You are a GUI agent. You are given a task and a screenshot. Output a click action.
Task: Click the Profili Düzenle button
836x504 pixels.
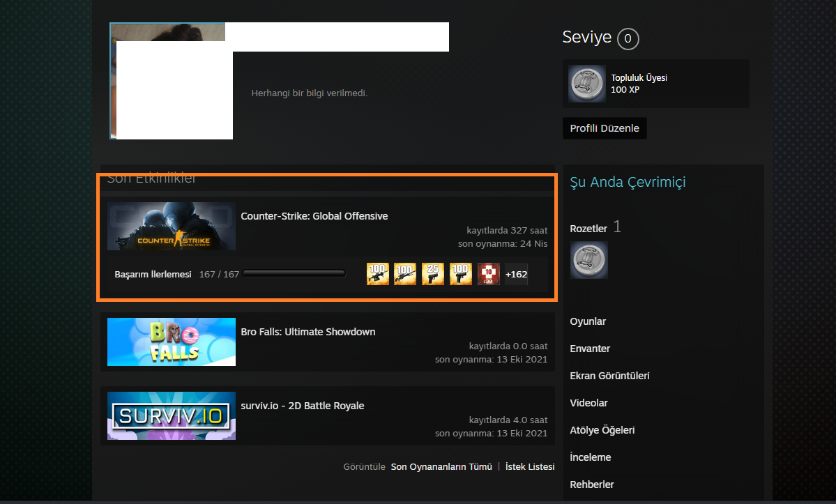coord(605,128)
